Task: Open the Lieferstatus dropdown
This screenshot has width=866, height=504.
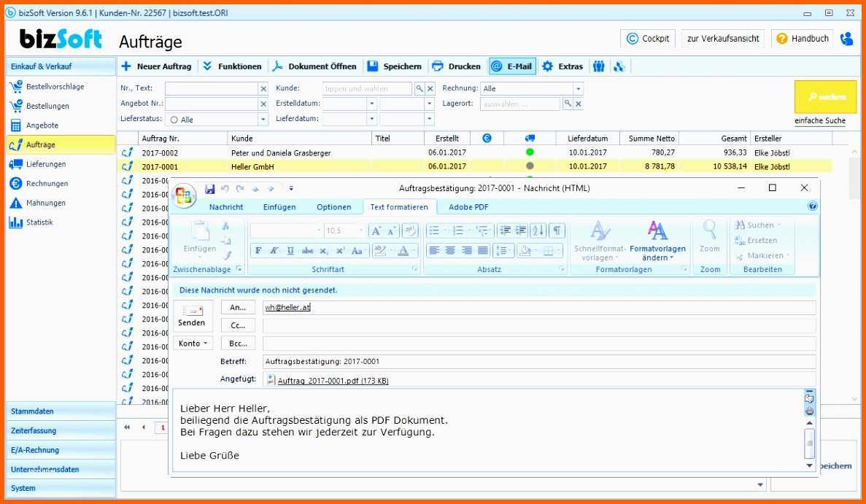Action: [263, 119]
